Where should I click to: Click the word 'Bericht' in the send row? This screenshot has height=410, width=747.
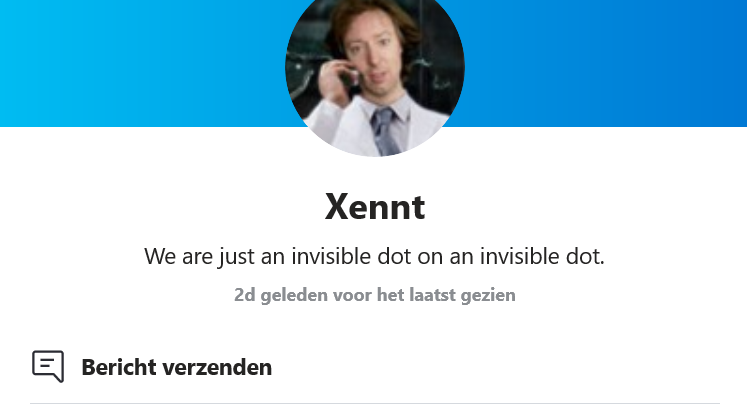click(119, 367)
